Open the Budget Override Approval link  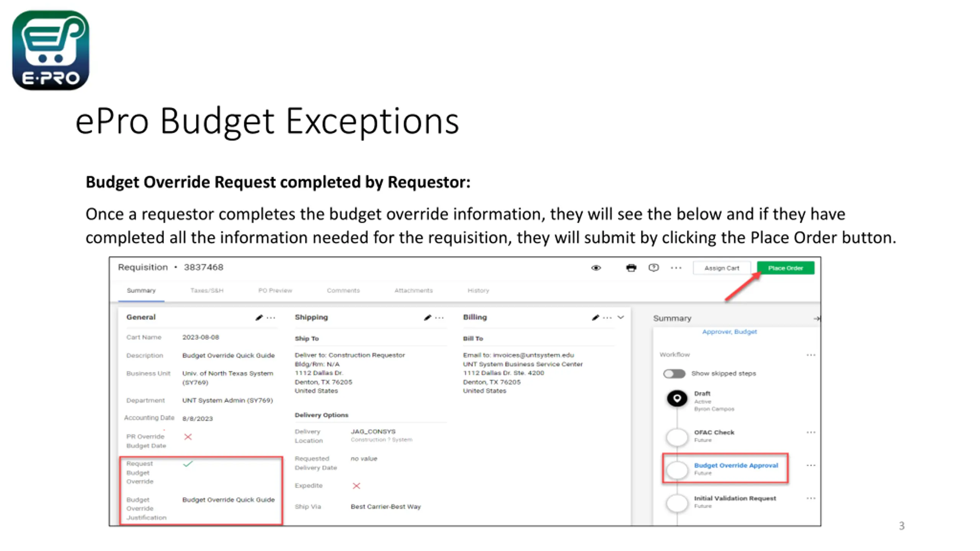[x=736, y=465]
